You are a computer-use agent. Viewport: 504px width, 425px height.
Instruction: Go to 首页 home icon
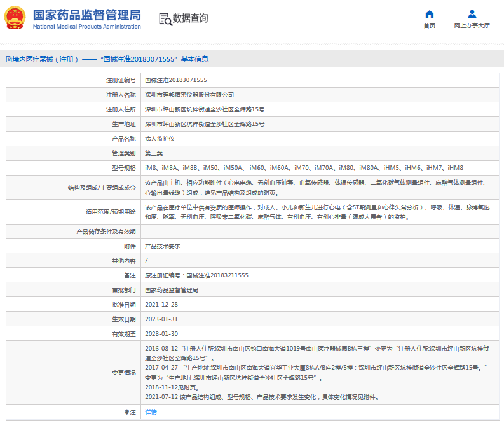click(430, 14)
